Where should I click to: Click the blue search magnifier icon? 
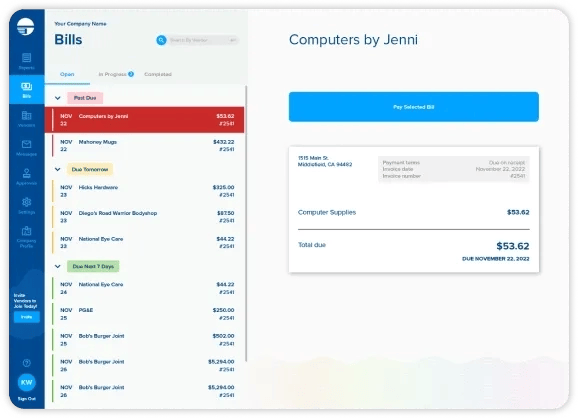coord(161,40)
